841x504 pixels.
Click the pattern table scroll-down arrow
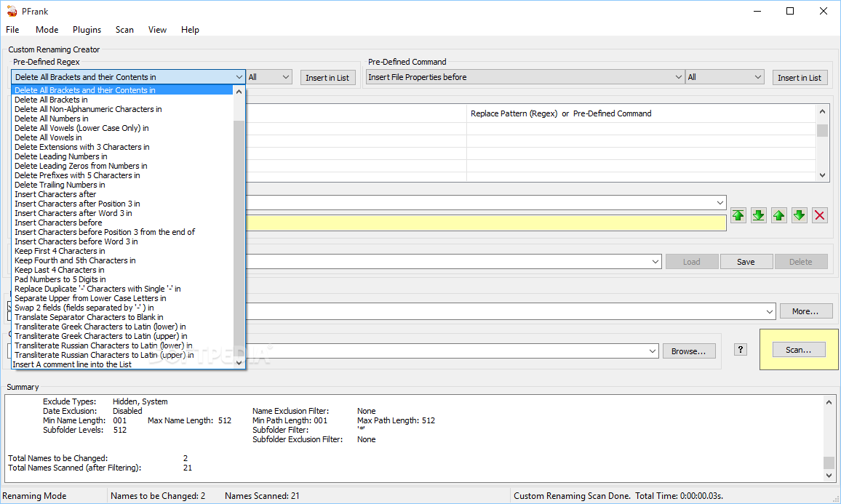point(822,175)
